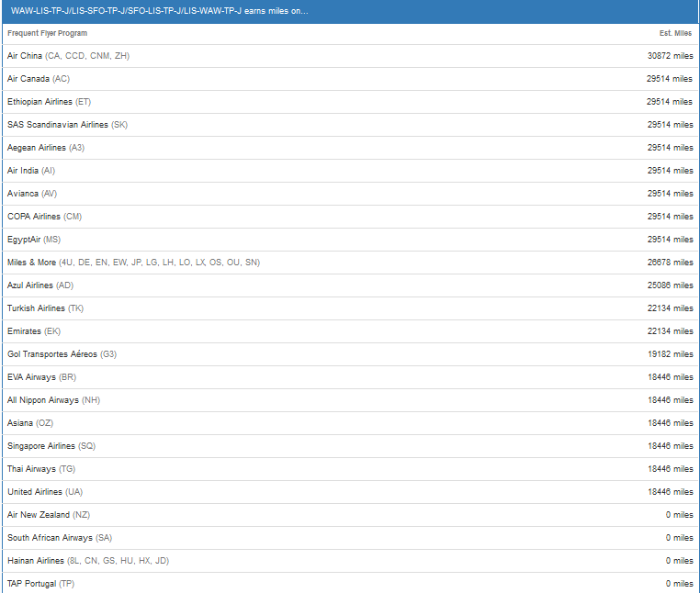Click United Airlines' 18446 miles value
The height and width of the screenshot is (593, 700).
[x=670, y=492]
